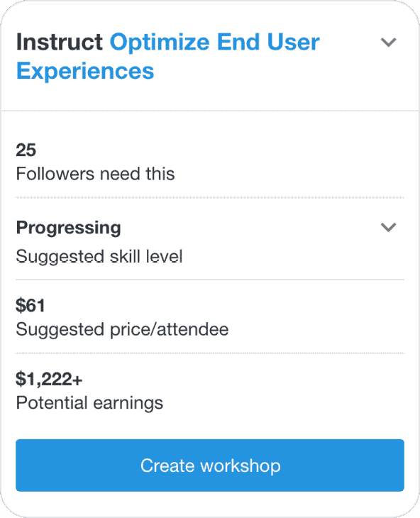Expand the chevron beside the Instruct title
Viewport: 420px width, 518px height.
(x=388, y=43)
